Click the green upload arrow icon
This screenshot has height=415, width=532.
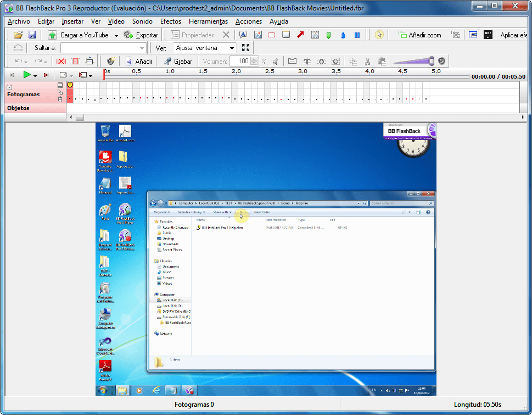52,35
